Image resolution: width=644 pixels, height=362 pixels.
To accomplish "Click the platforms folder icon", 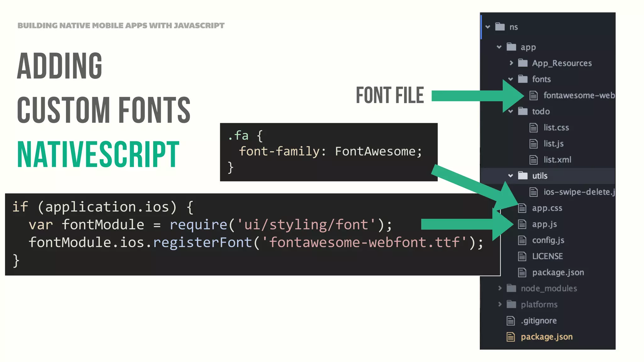I will tap(511, 304).
